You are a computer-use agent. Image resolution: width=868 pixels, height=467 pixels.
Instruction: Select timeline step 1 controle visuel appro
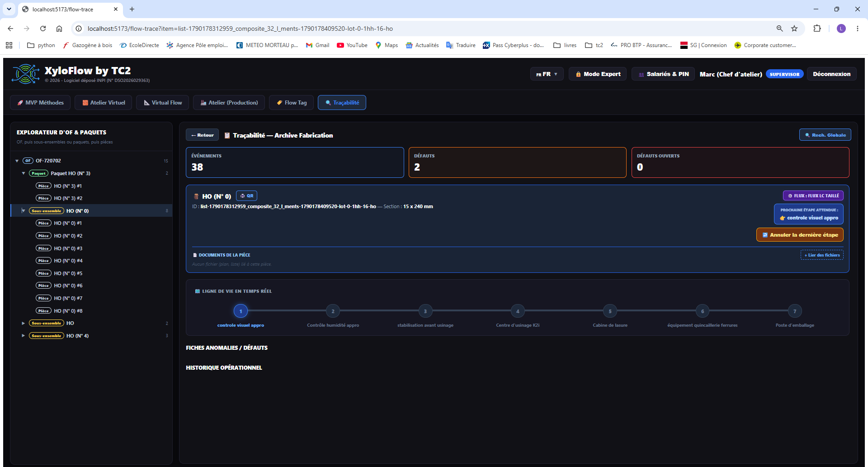241,311
